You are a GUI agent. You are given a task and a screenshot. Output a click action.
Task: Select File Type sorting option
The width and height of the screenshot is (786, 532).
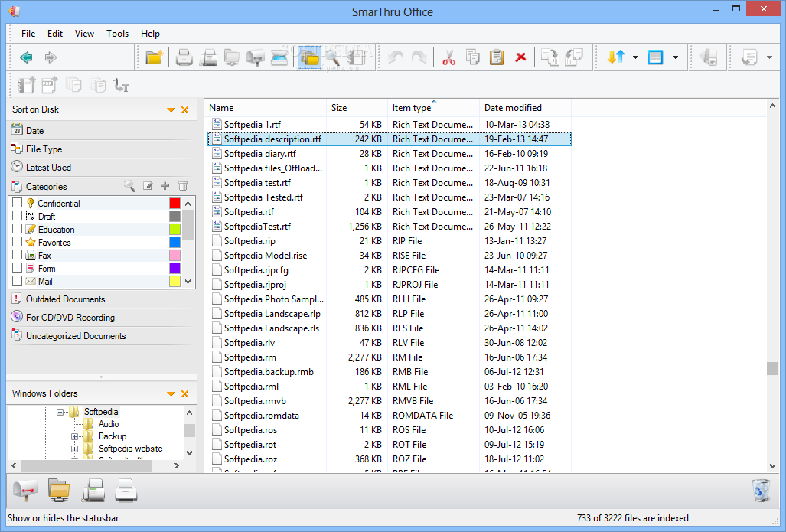coord(103,149)
